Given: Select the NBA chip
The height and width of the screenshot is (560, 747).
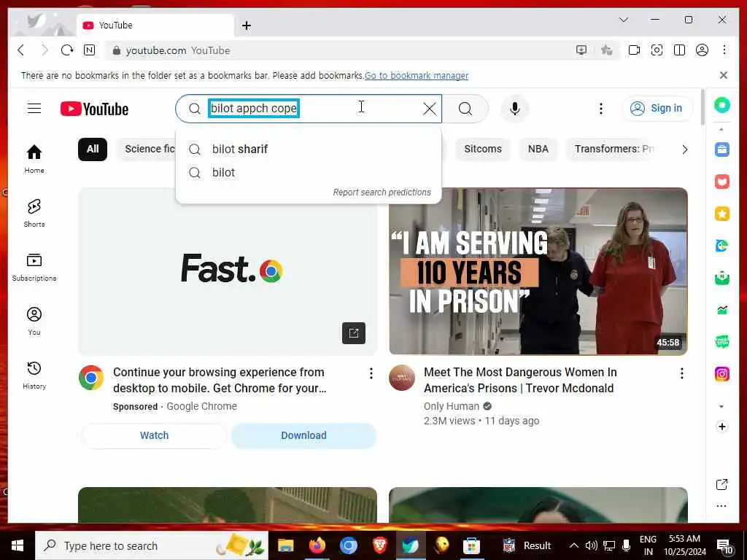Looking at the screenshot, I should click(x=538, y=149).
